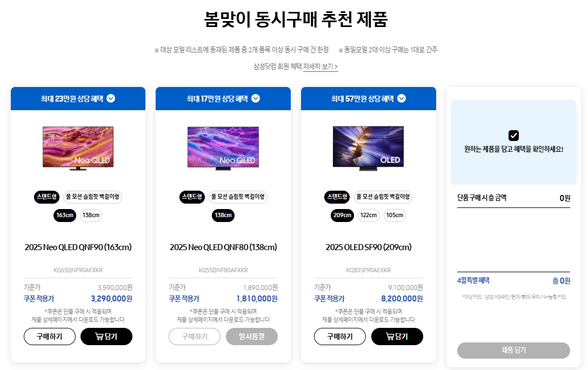Screen dimensions: 588x370
Task: Select the 209cm size tag for SF90
Action: point(342,215)
